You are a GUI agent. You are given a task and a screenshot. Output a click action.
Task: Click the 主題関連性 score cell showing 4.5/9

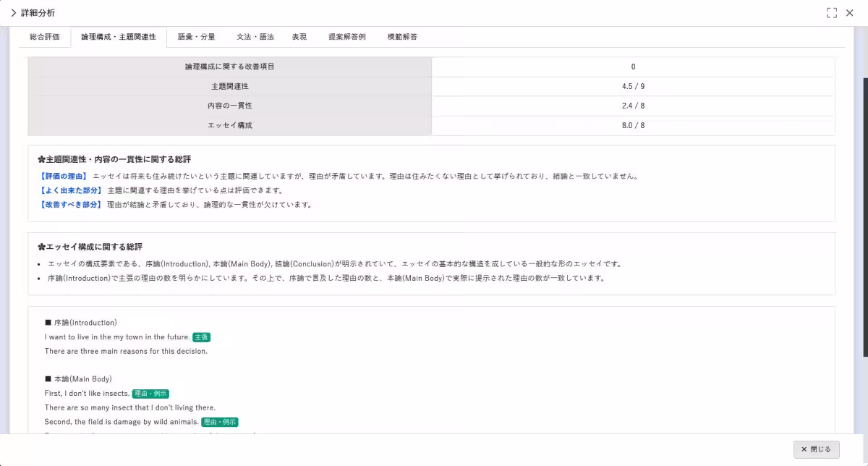(x=633, y=85)
